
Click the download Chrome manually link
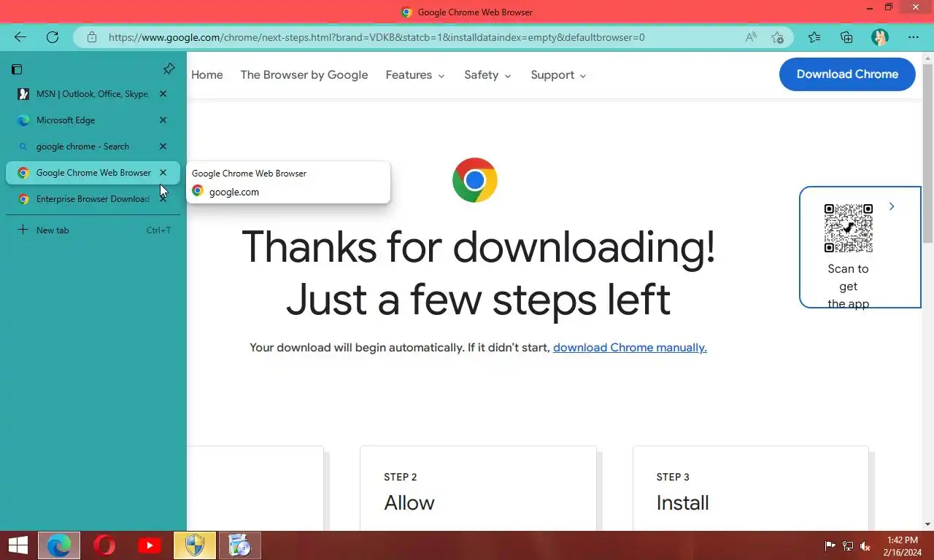coord(630,348)
